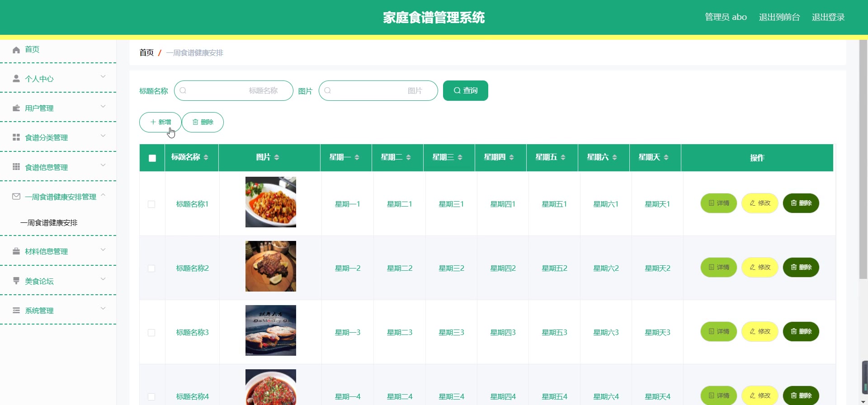Click 退出到前台 in the header
868x405 pixels.
779,17
